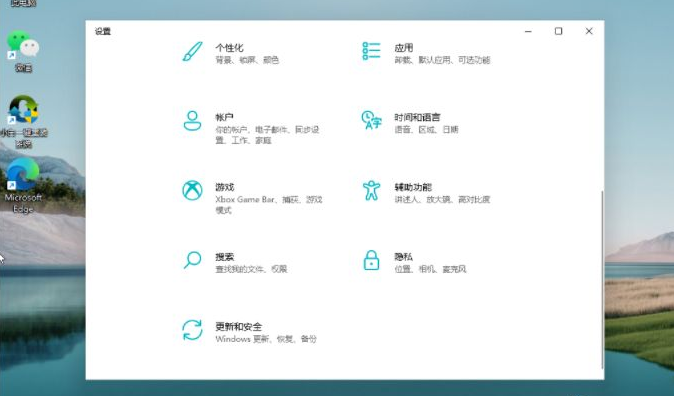
Task: Click 位置、相机、麦克风 description text
Action: pos(430,269)
